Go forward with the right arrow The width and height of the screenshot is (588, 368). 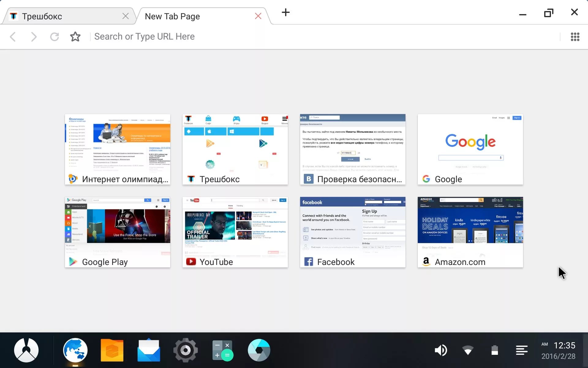tap(34, 37)
